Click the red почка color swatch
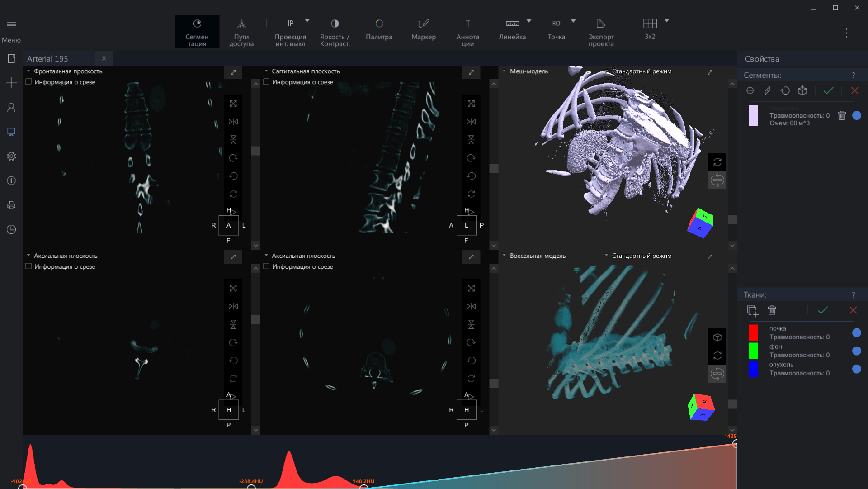 pos(753,332)
